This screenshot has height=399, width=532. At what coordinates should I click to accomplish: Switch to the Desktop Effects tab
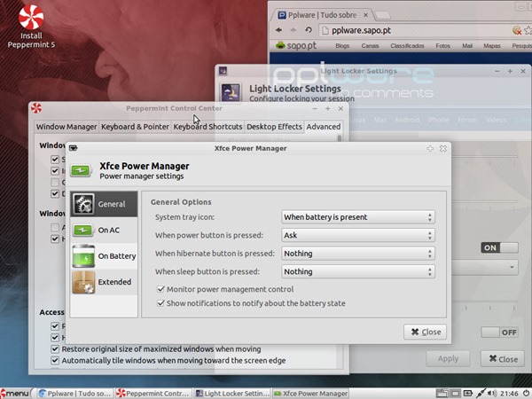coord(274,127)
